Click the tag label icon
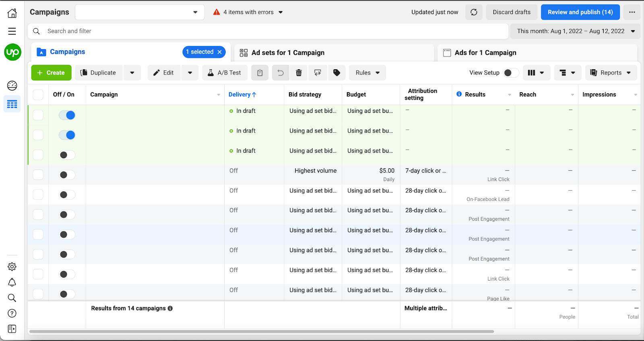644x341 pixels. click(337, 73)
